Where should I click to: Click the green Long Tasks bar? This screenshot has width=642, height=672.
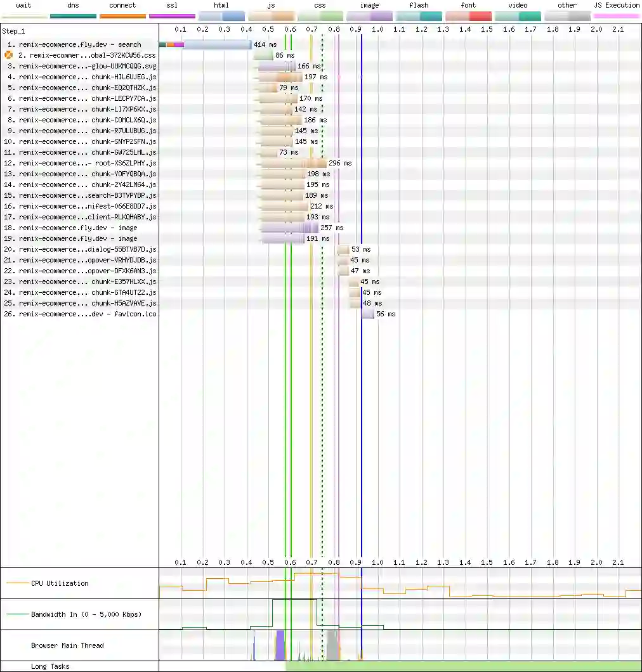(464, 666)
